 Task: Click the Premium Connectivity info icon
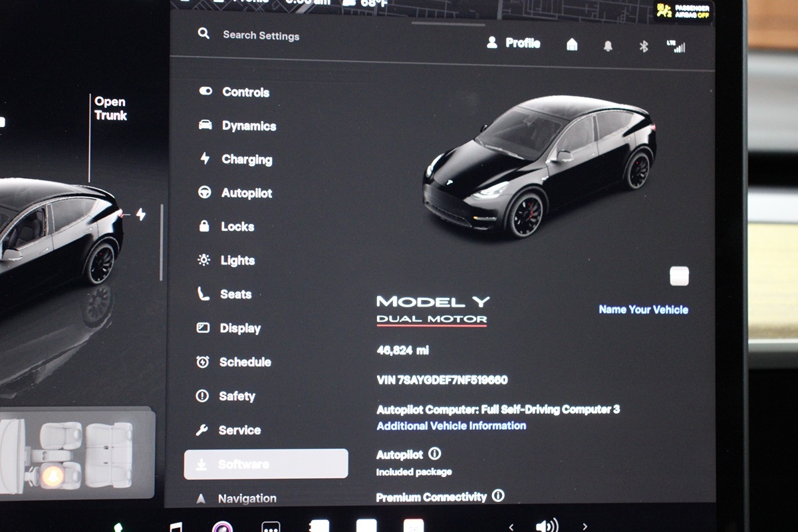498,496
